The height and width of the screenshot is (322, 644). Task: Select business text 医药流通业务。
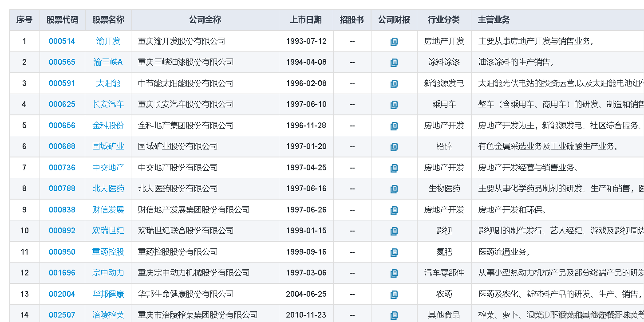505,252
